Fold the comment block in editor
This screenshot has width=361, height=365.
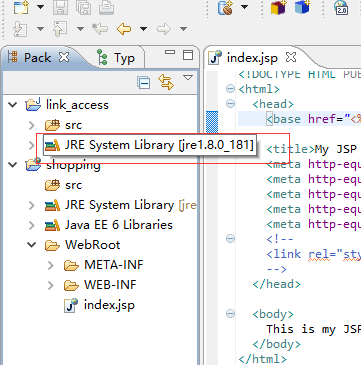pyautogui.click(x=230, y=239)
